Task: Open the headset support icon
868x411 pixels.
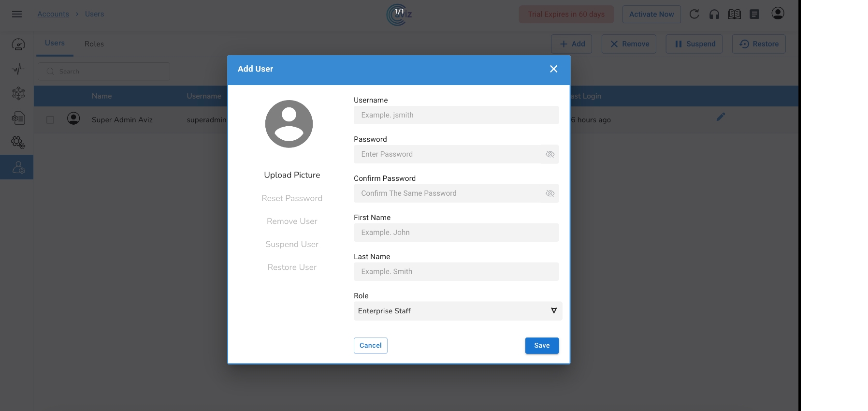Action: coord(714,14)
